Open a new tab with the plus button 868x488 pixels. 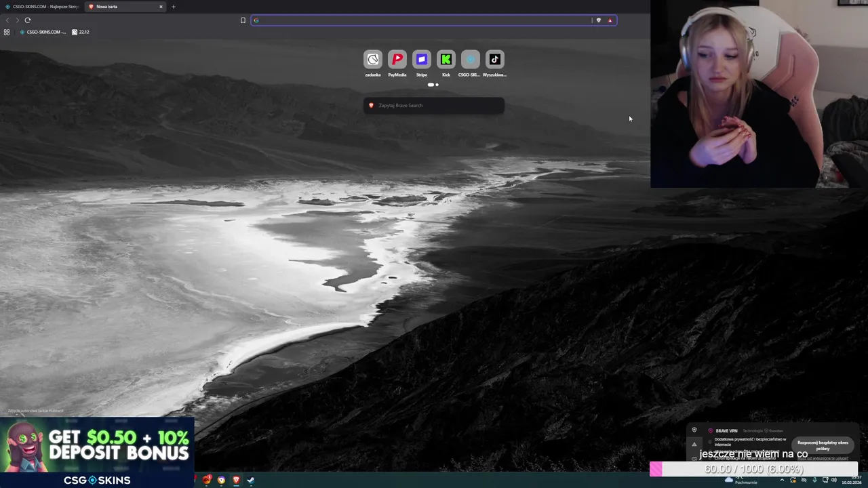point(173,7)
